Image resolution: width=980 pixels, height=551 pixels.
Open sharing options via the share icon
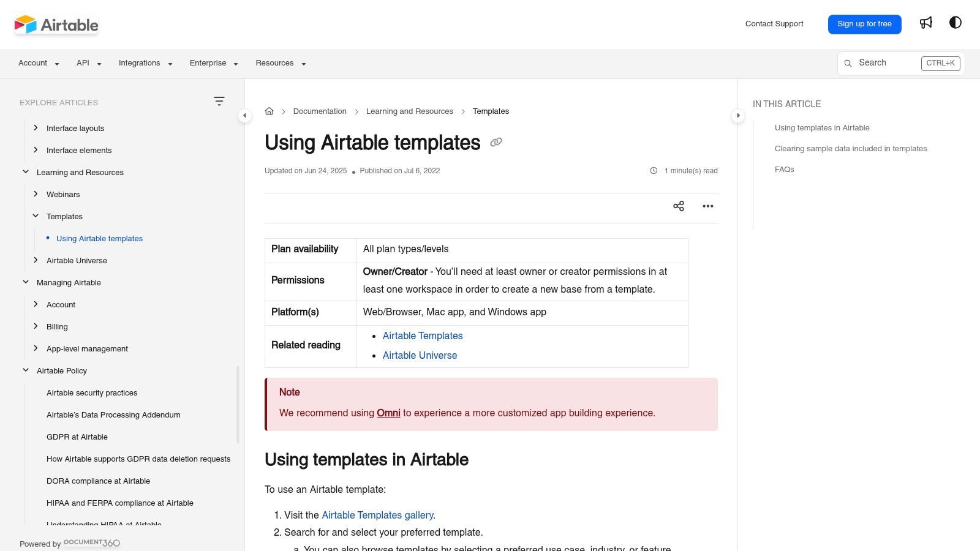click(x=679, y=206)
